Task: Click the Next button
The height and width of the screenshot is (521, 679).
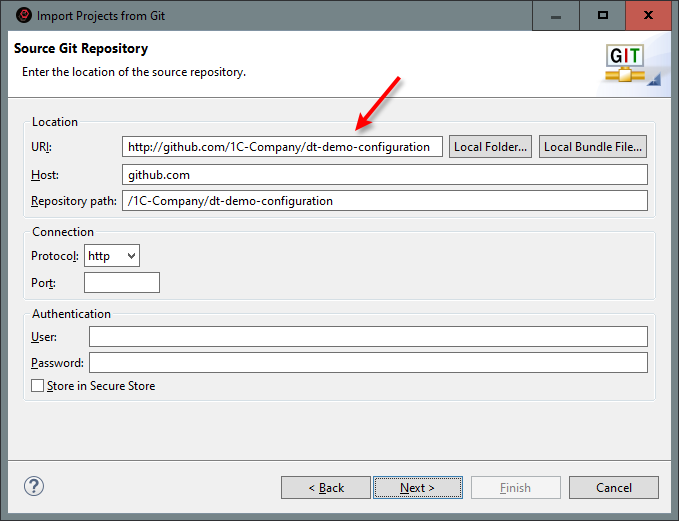Action: tap(417, 487)
